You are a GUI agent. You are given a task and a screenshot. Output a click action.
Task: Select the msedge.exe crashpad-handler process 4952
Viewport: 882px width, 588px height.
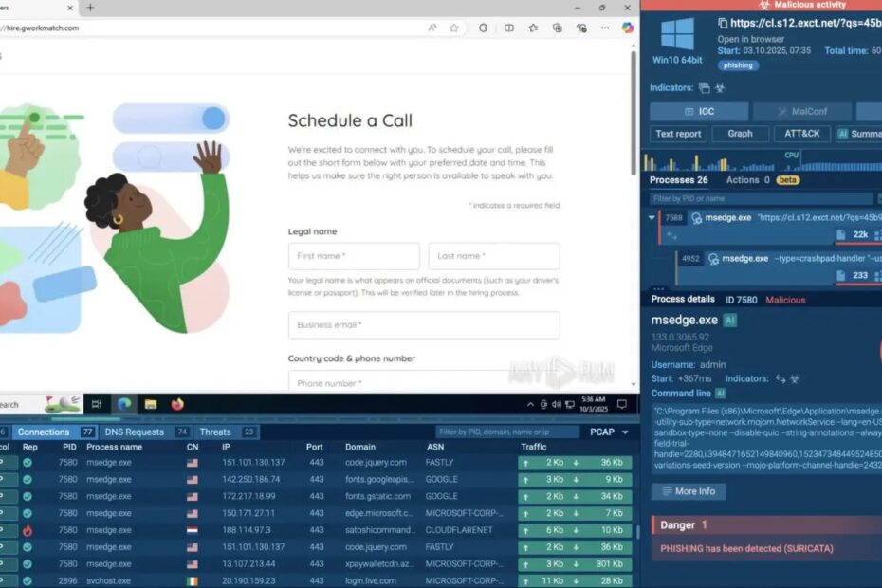click(x=780, y=266)
